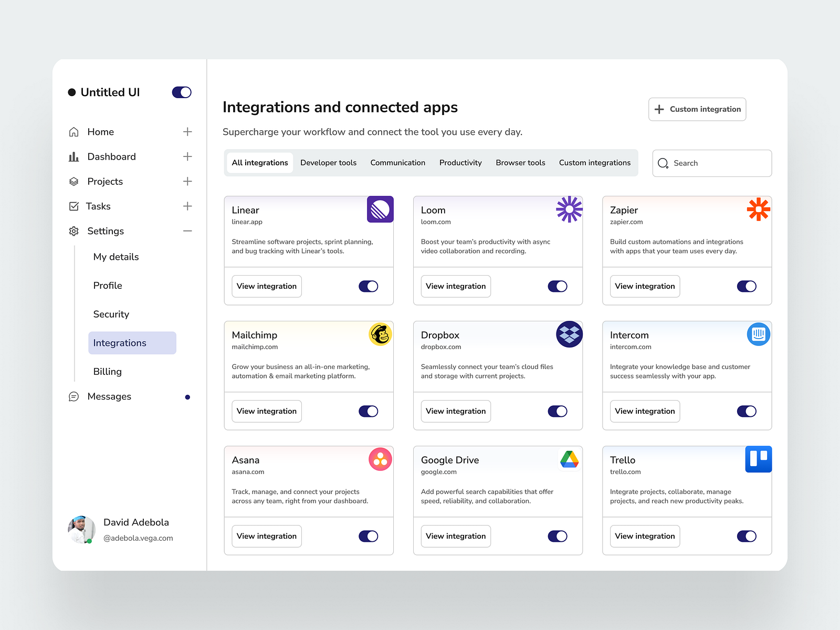
Task: Switch off the Mailchimp integration
Action: tap(369, 411)
